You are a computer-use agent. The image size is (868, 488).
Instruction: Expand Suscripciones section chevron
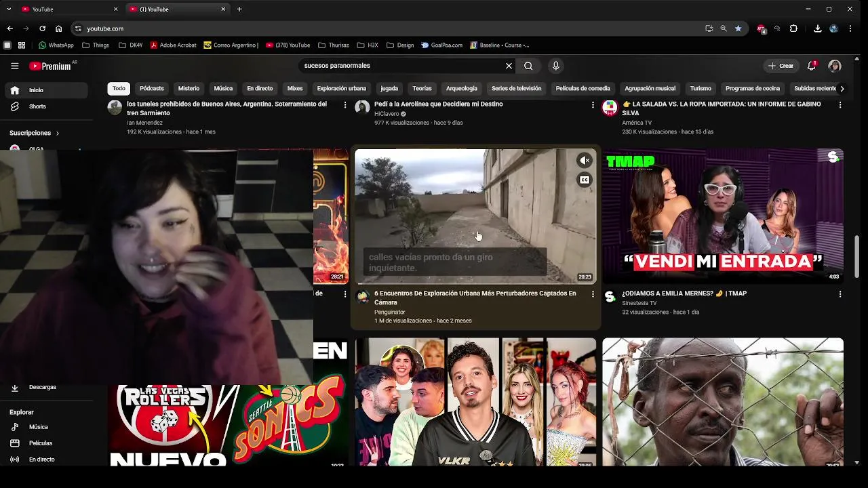point(58,134)
